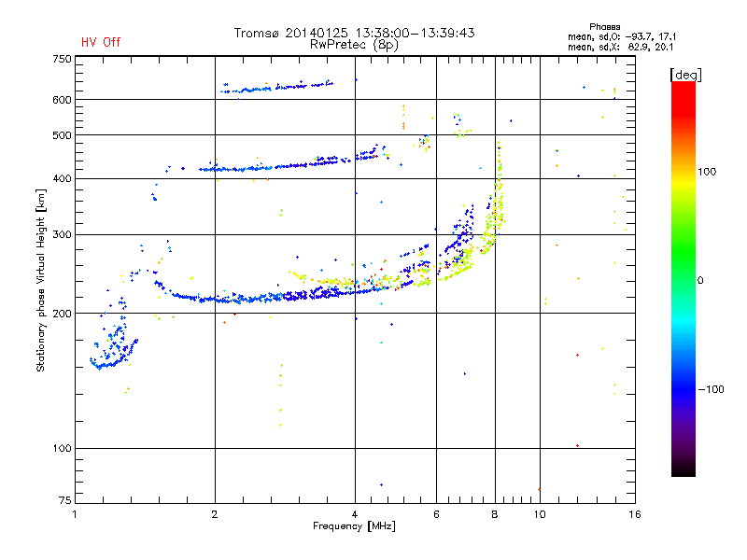Click the '0' label on the colorbar

(700, 281)
